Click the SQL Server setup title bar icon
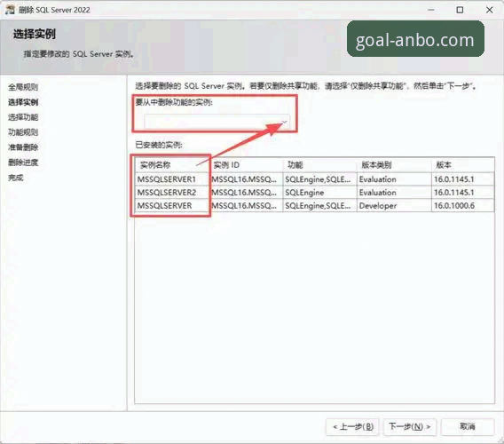504x444 pixels. (10, 10)
